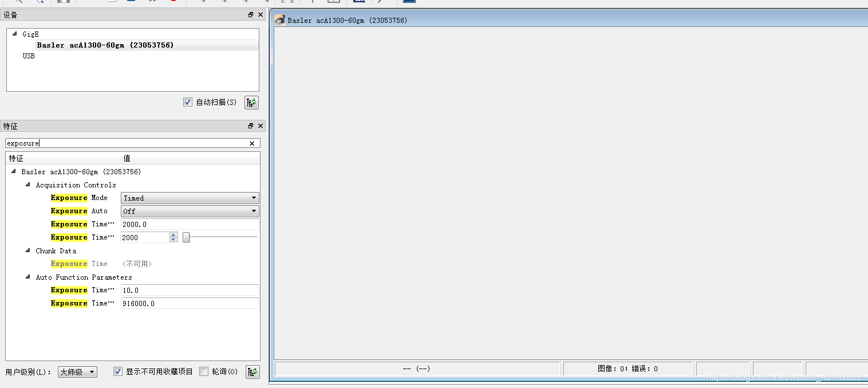Image resolution: width=868 pixels, height=388 pixels.
Task: Click the Exposure Time raw field showing 2000
Action: coord(145,237)
